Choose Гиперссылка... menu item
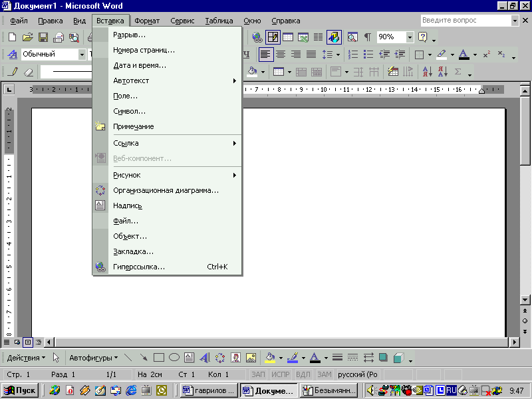Viewport: 532px width, 399px height. pos(168,267)
